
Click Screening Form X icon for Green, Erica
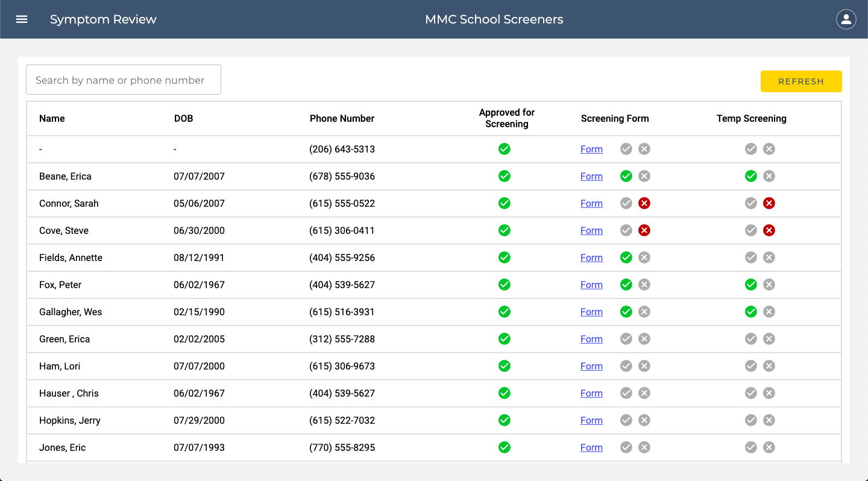coord(644,339)
